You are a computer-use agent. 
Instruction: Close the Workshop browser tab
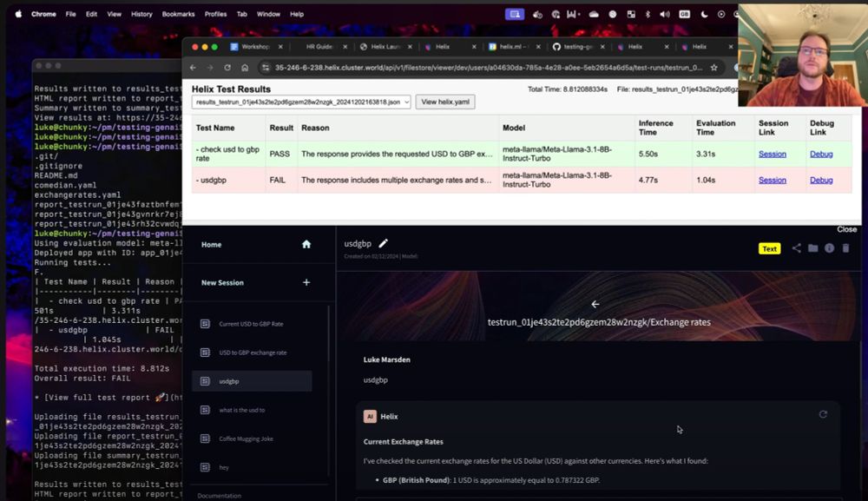click(280, 47)
